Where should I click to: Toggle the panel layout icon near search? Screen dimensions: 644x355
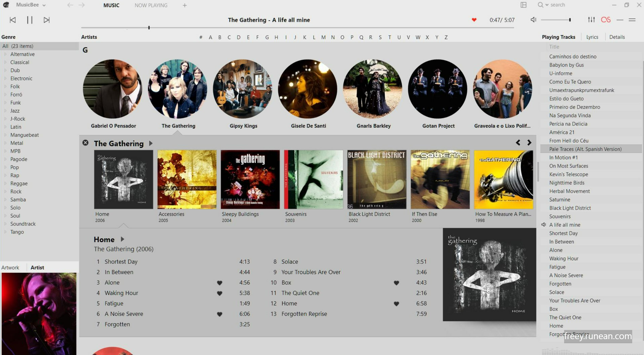(523, 5)
